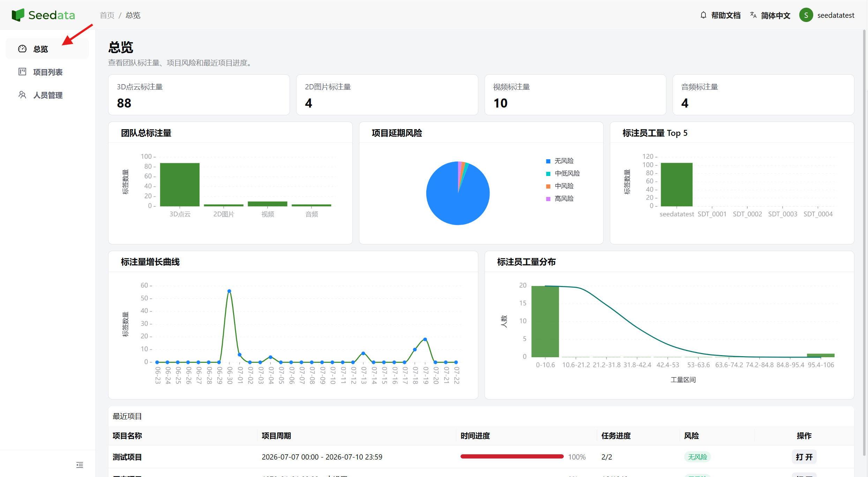868x477 pixels.
Task: Click 项目名称 column header
Action: pos(127,435)
